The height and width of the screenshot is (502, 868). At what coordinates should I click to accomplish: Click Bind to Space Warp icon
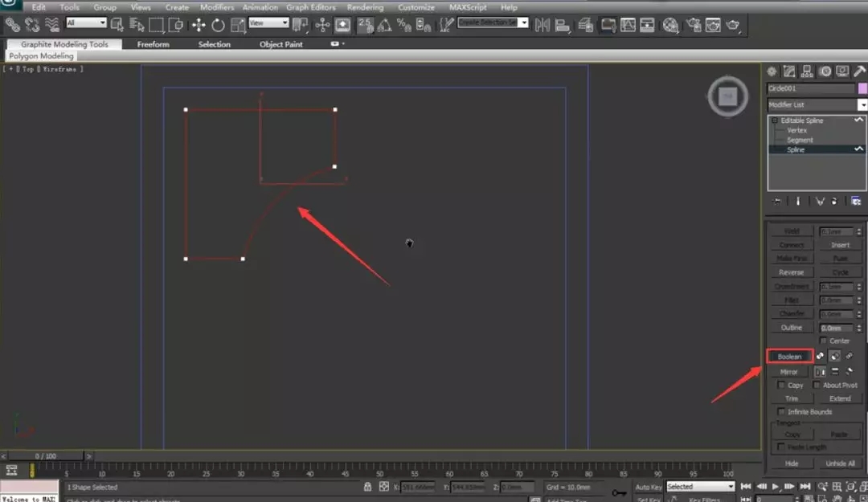coord(52,25)
